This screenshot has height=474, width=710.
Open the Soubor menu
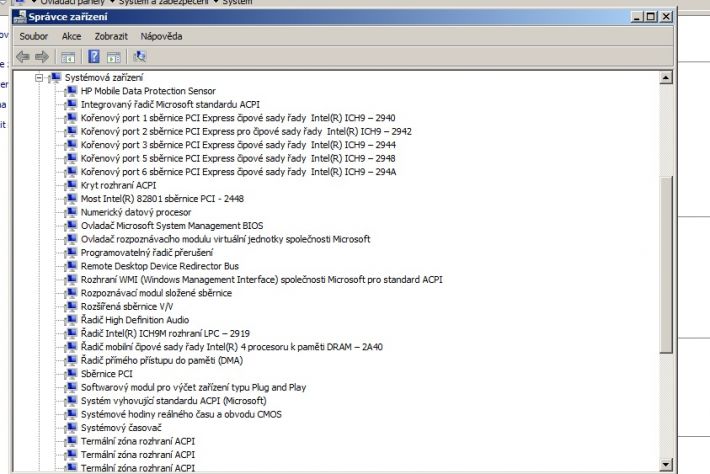pos(34,36)
